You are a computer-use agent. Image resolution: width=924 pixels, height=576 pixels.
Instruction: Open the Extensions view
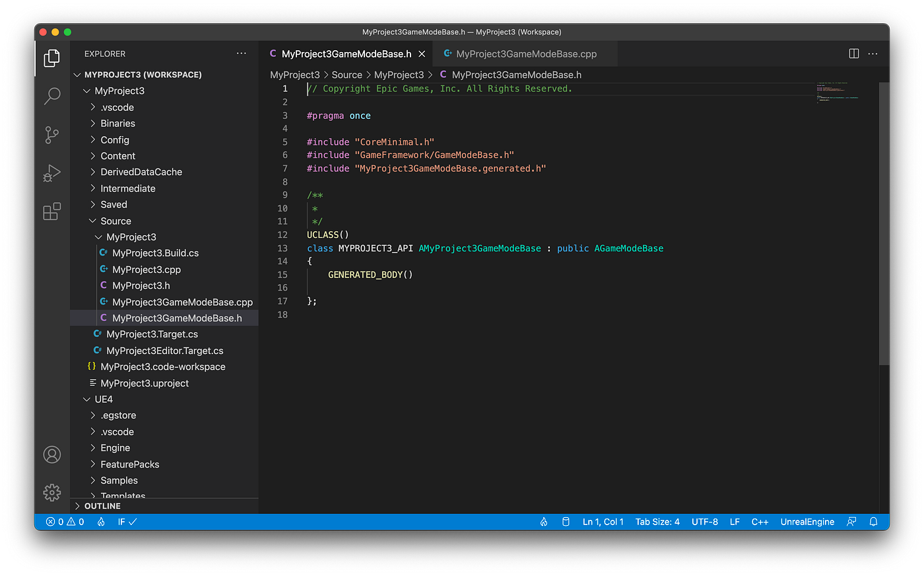51,211
